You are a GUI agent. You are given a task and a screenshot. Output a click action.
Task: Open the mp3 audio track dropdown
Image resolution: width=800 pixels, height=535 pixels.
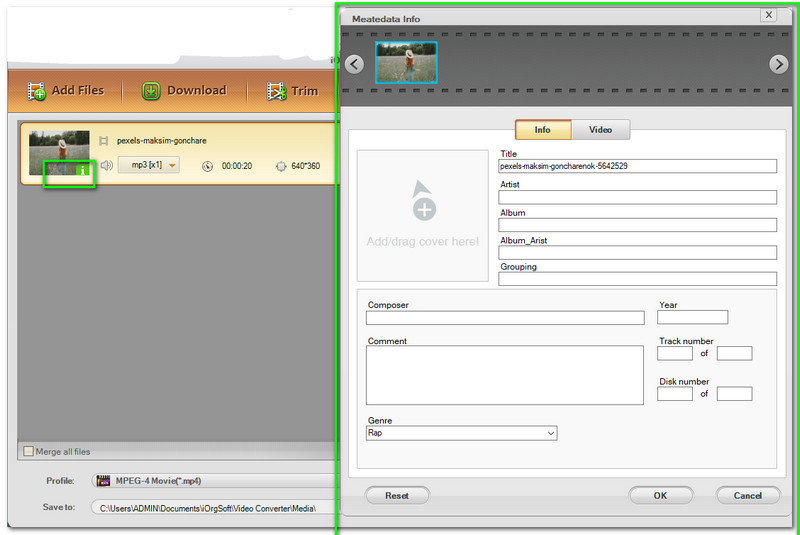[x=148, y=165]
